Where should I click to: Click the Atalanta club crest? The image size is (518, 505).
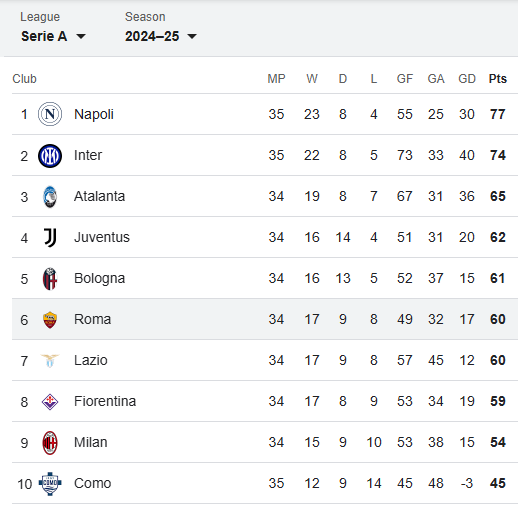point(50,197)
